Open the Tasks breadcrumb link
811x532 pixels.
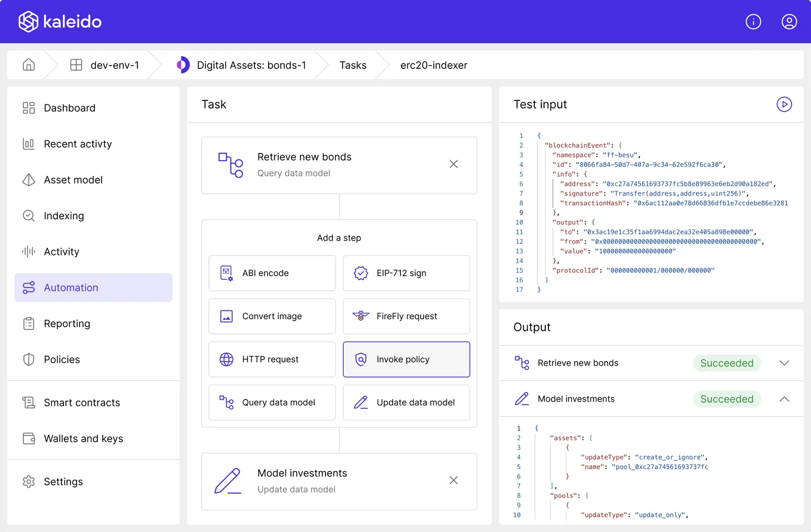coord(353,65)
